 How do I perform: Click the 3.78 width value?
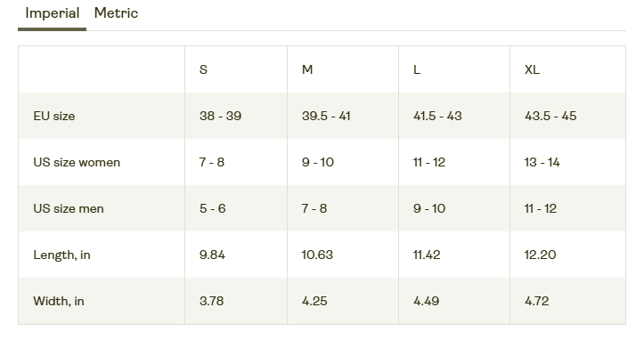(211, 302)
